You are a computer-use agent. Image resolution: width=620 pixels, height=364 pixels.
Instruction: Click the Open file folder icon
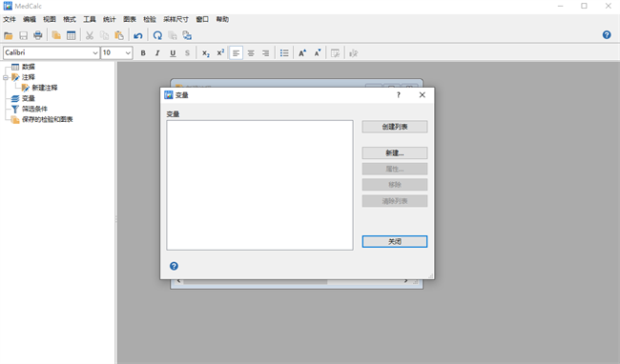click(9, 35)
